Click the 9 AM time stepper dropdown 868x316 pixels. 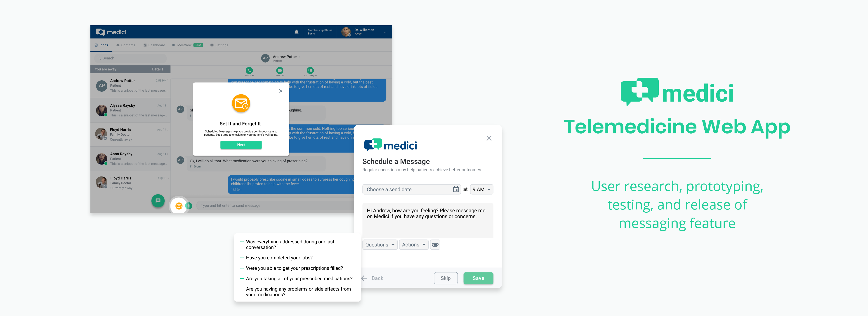coord(481,190)
